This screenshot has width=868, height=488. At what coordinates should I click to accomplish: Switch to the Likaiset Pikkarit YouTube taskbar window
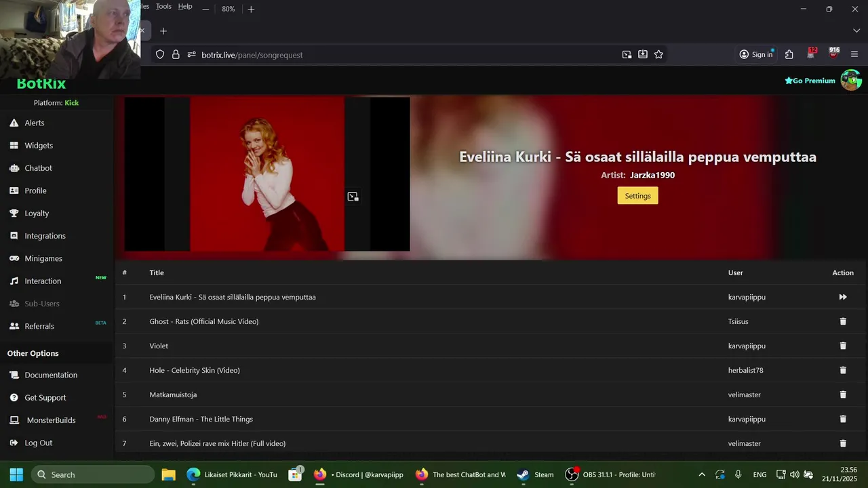tap(232, 474)
